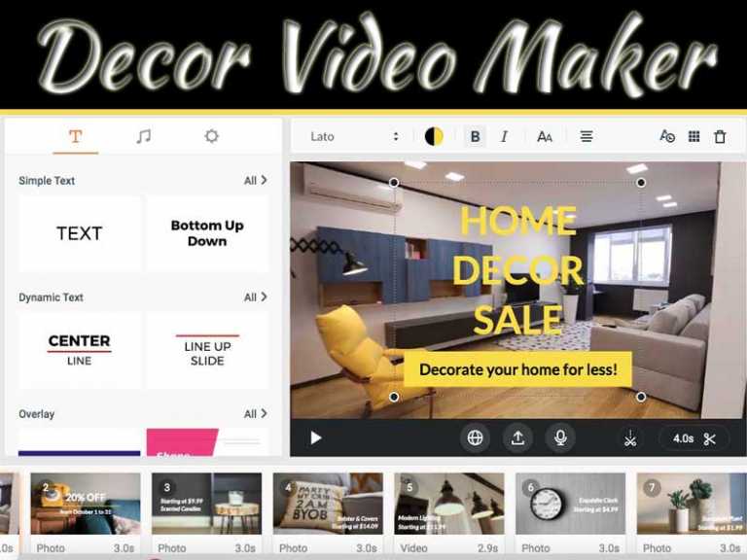This screenshot has width=747, height=560.
Task: Select scene 6 clock photo
Action: coord(570,504)
